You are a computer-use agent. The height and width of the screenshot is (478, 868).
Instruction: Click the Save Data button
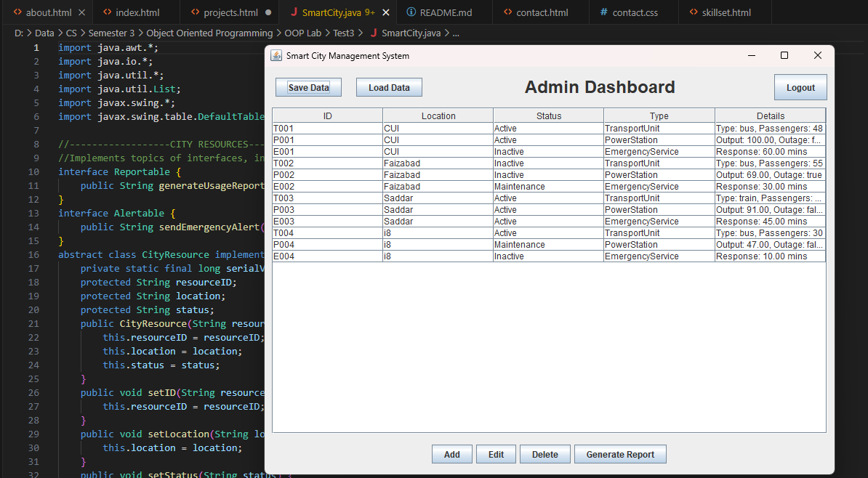(308, 87)
